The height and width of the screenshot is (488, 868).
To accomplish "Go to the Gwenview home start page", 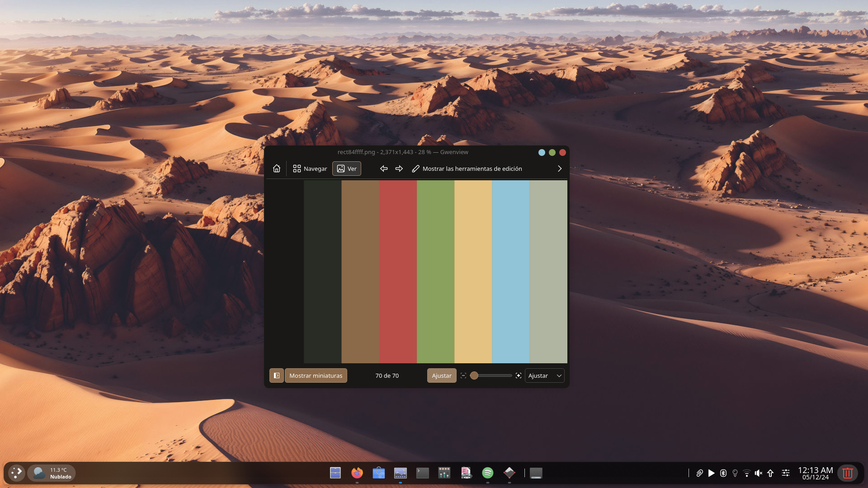I will (277, 169).
